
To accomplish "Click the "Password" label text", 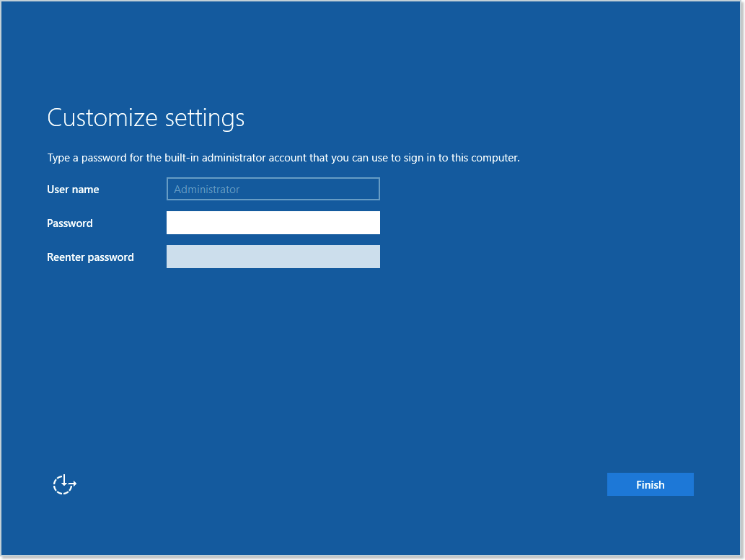I will coord(70,223).
